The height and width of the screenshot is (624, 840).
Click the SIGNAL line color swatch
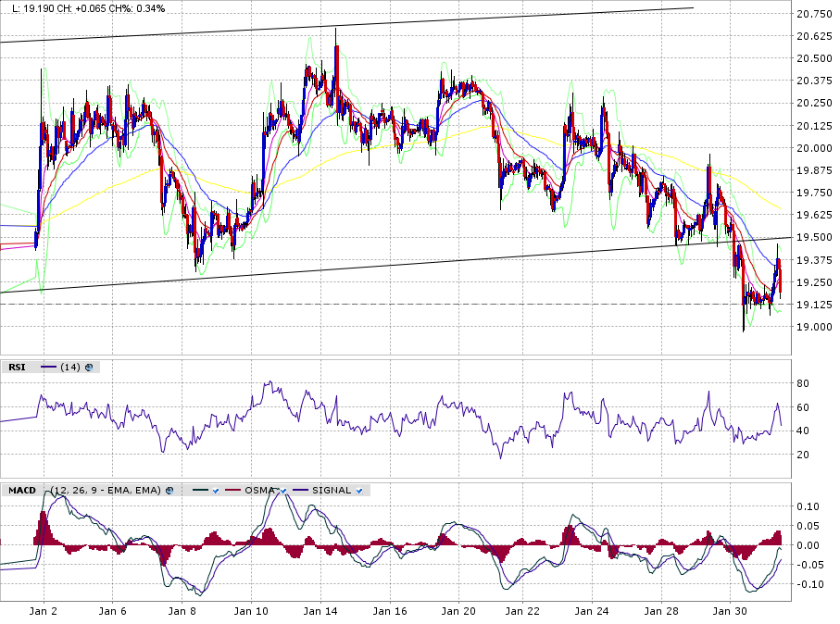(x=301, y=491)
